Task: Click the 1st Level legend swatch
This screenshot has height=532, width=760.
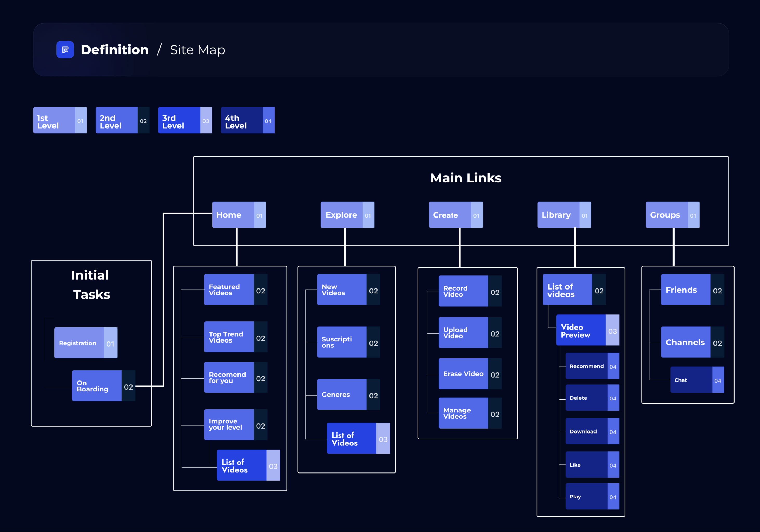Action: [60, 120]
